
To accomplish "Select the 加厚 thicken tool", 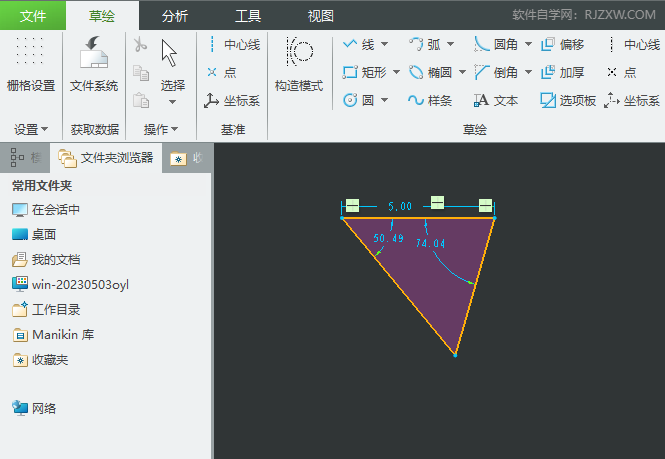I will click(x=563, y=73).
